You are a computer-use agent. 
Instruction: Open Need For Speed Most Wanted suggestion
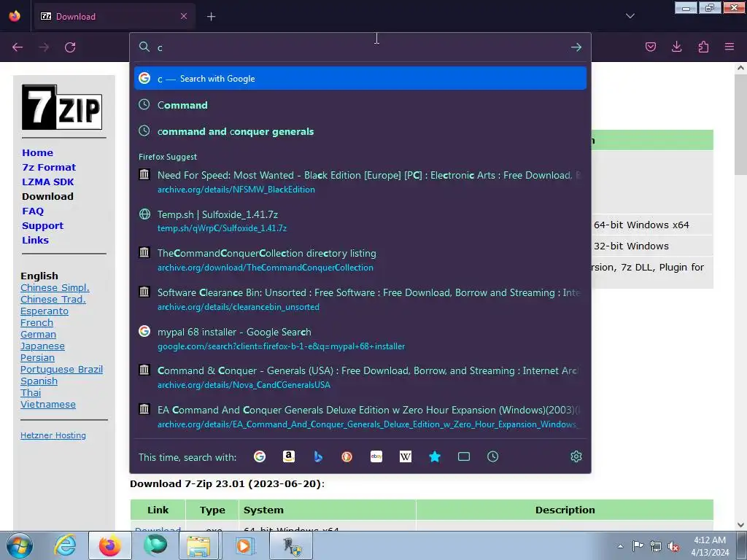tap(360, 182)
